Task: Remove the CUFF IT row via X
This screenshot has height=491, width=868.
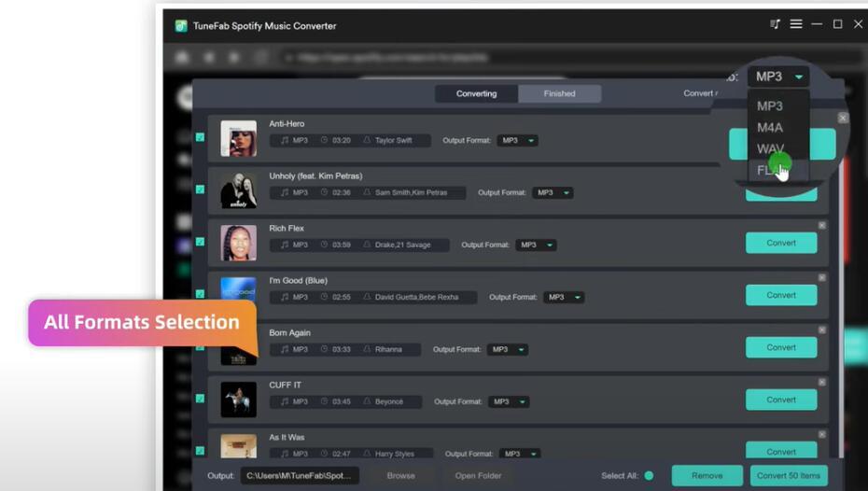Action: coord(822,383)
